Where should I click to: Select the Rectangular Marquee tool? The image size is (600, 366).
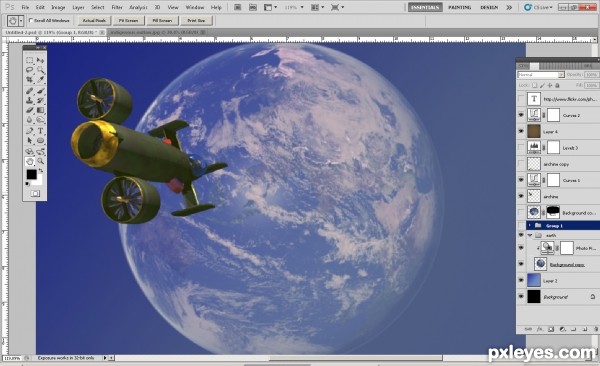29,60
